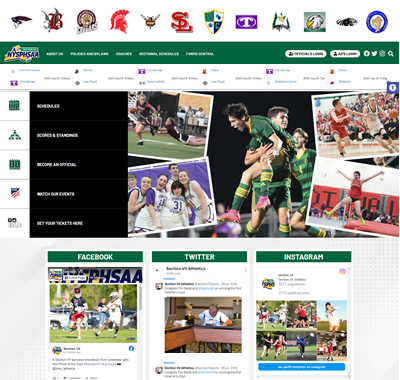Click the search magnifier icon
The image size is (400, 380).
pyautogui.click(x=391, y=53)
